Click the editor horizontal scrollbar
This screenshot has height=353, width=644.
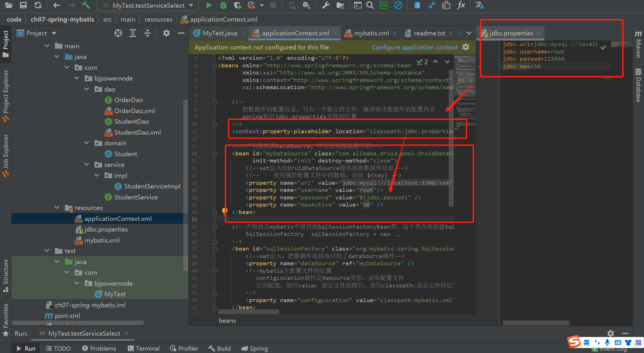[x=248, y=312]
